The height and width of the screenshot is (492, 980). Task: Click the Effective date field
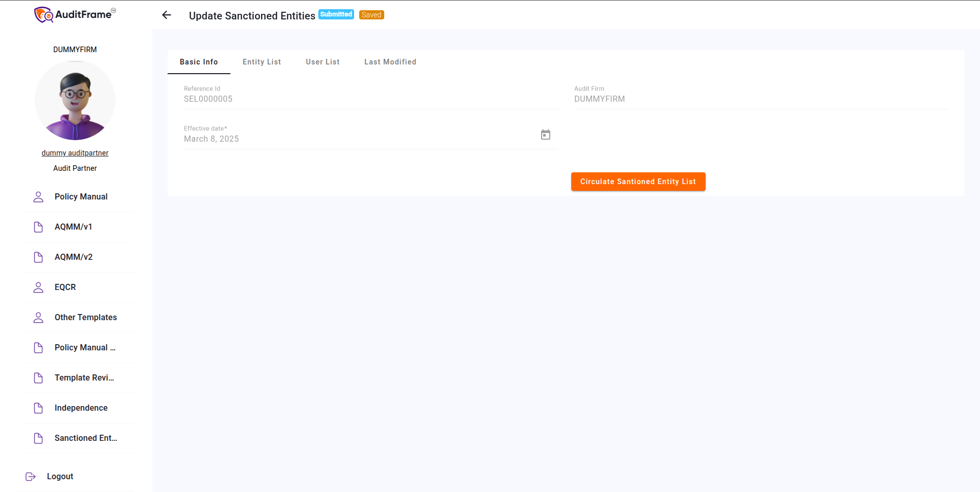358,139
